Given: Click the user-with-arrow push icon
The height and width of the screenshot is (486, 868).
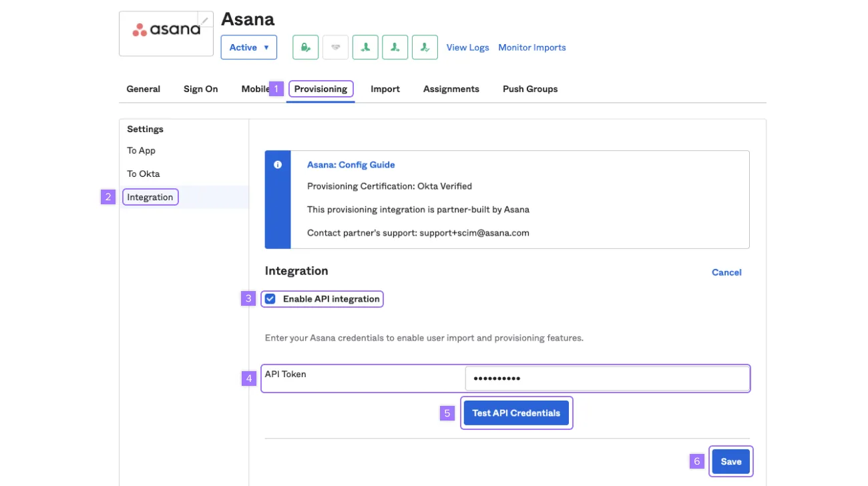Looking at the screenshot, I should pyautogui.click(x=395, y=47).
